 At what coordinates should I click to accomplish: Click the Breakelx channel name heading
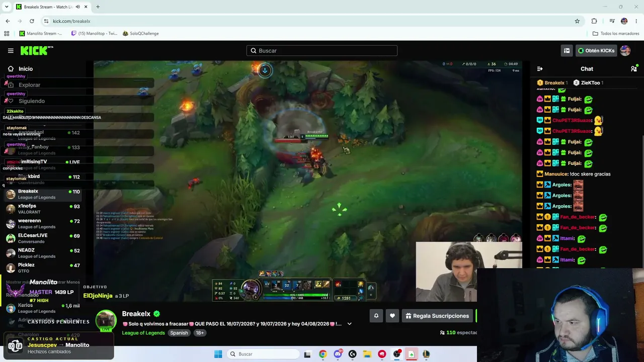pos(136,314)
